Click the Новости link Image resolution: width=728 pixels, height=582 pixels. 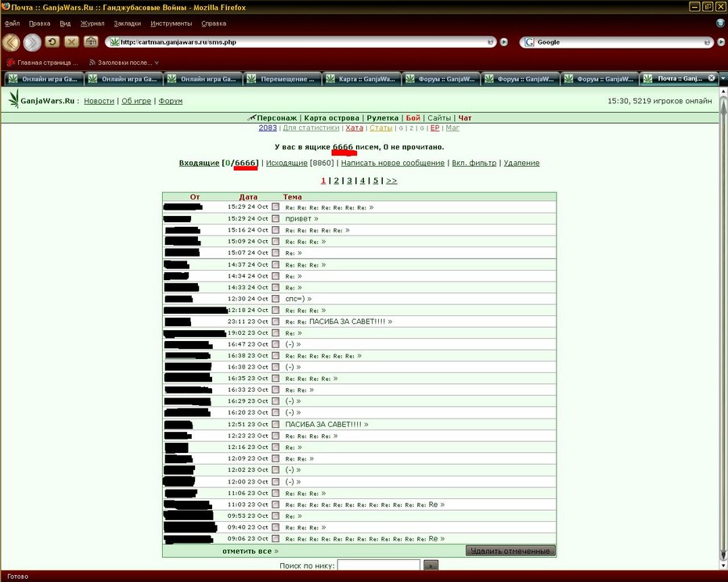pos(99,101)
